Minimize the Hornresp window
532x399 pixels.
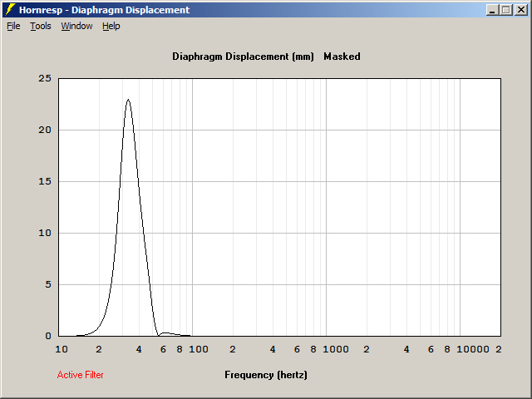pos(492,10)
